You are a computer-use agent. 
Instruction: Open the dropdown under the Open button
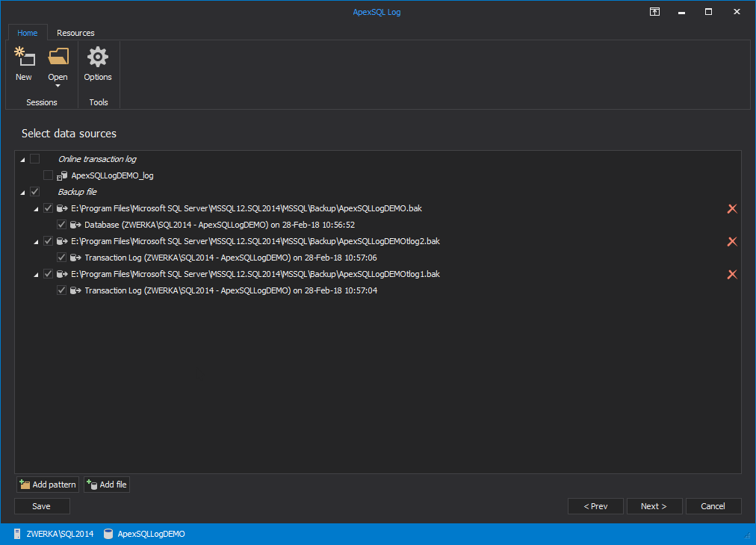[x=58, y=85]
